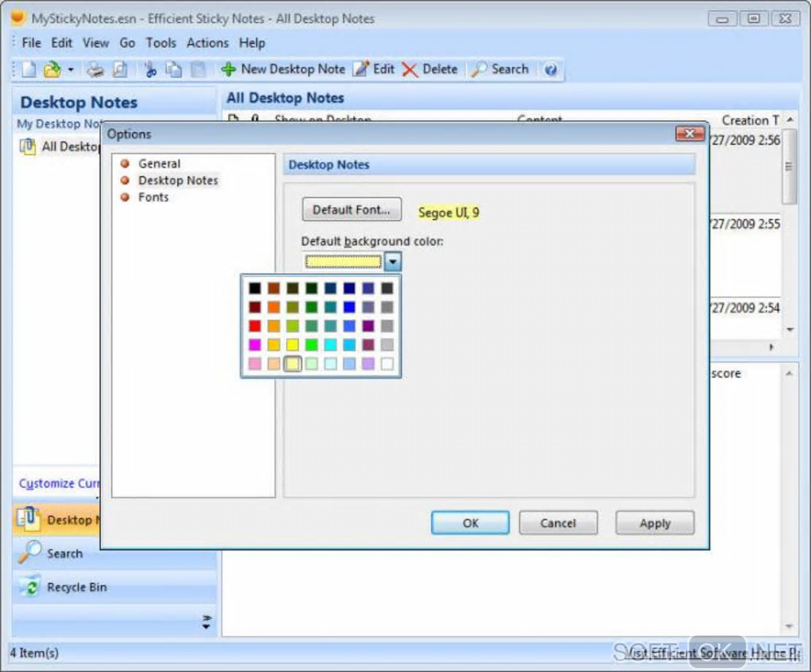811x672 pixels.
Task: Open the Tools menu
Action: [161, 43]
